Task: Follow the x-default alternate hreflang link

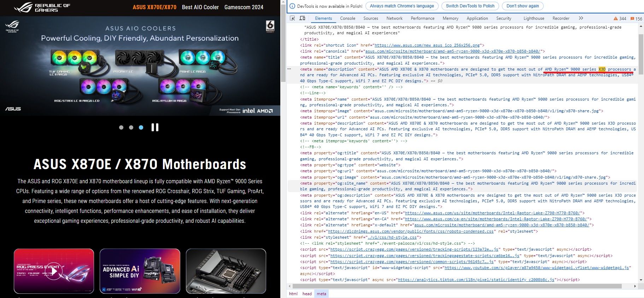Action: pos(502,225)
